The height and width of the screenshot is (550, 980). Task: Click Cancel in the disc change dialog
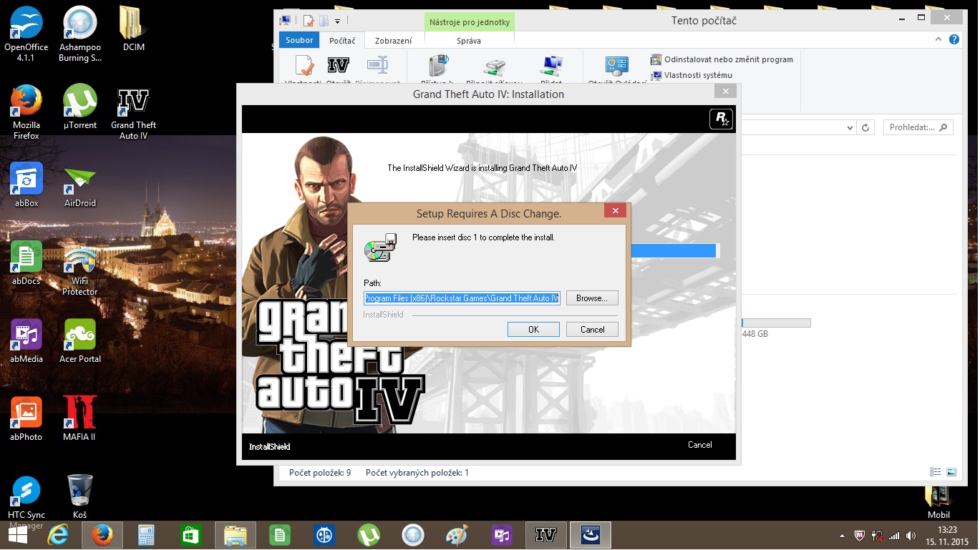tap(592, 330)
